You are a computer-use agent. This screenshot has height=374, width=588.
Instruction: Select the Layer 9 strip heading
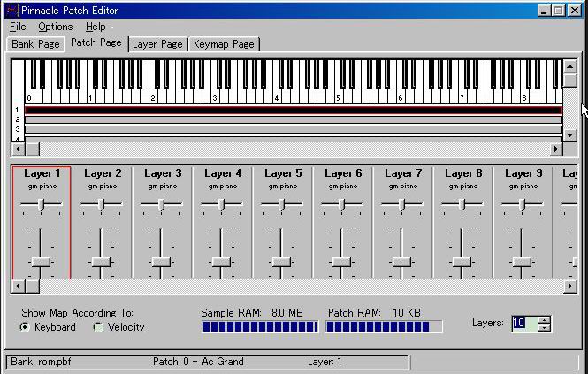[x=523, y=173]
